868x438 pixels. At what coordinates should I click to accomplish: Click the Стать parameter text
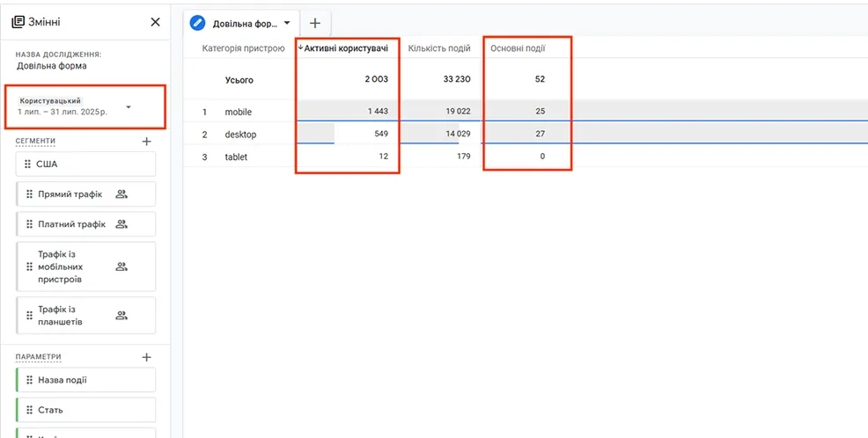50,410
